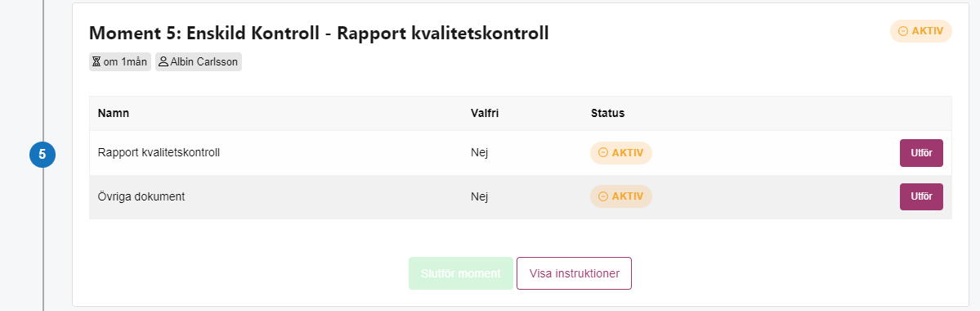This screenshot has height=311, width=980.
Task: Click the clock icon in header AKTIV badge
Action: pos(902,31)
